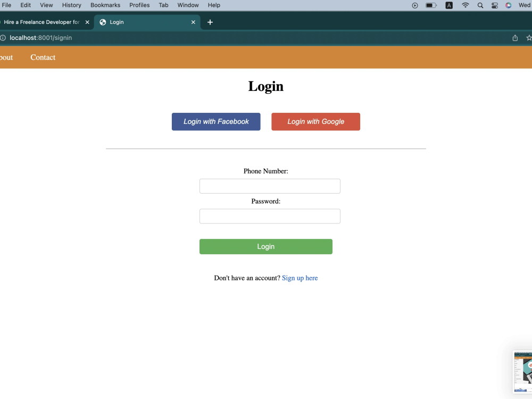View site information icon beside URL

[x=3, y=38]
